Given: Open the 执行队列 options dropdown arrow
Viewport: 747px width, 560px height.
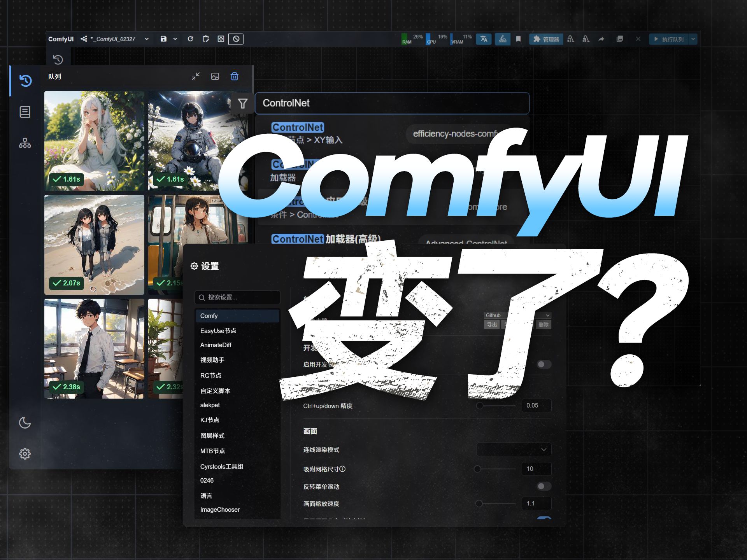Looking at the screenshot, I should [x=693, y=39].
